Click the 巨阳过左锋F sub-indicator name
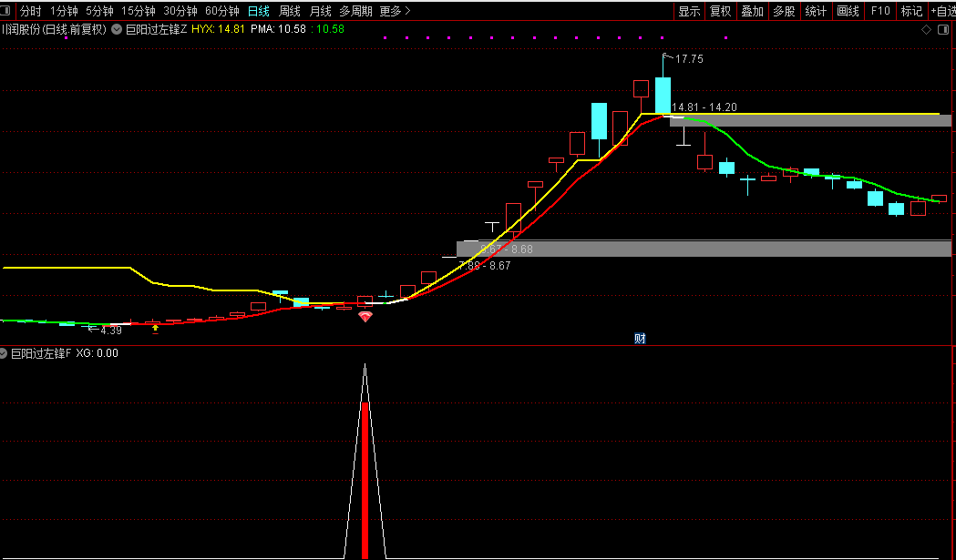Image resolution: width=956 pixels, height=560 pixels. [x=41, y=353]
